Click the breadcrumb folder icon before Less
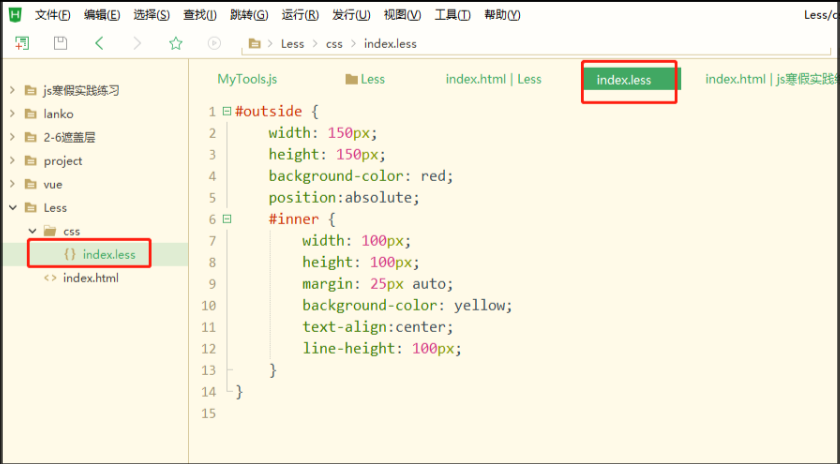The height and width of the screenshot is (464, 840). pos(255,44)
